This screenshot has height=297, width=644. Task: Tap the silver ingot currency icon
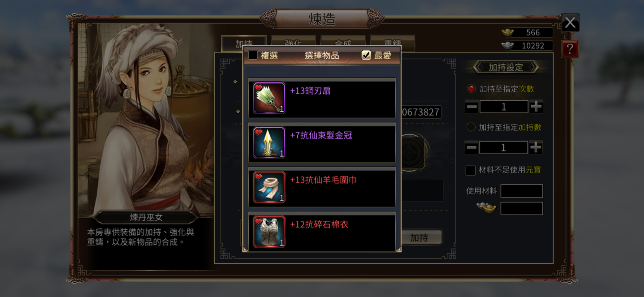click(507, 46)
